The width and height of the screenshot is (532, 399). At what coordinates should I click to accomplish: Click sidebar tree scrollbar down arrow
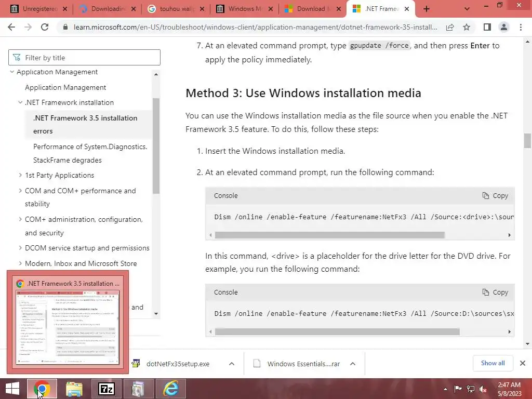pos(156,313)
